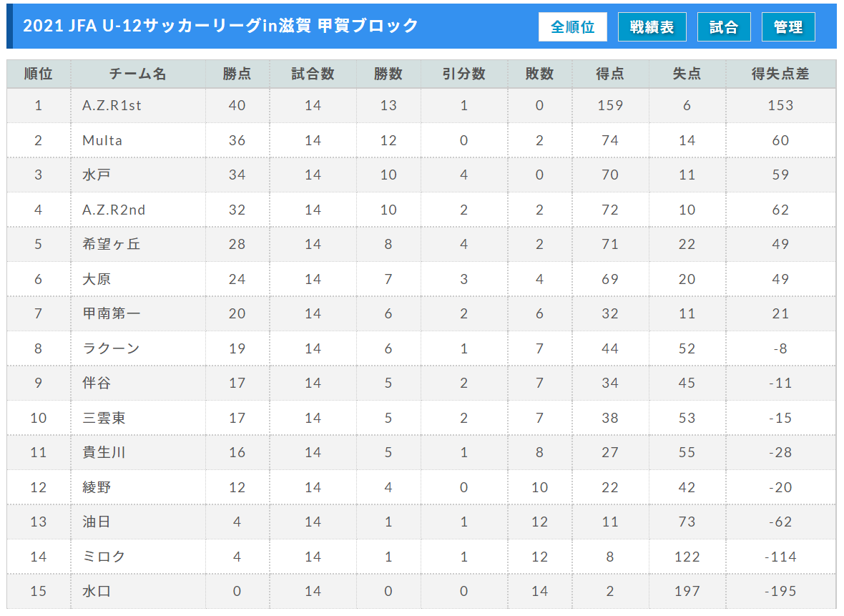Select team name 希望ヶ丘
Screen dimensions: 844x616
point(111,245)
